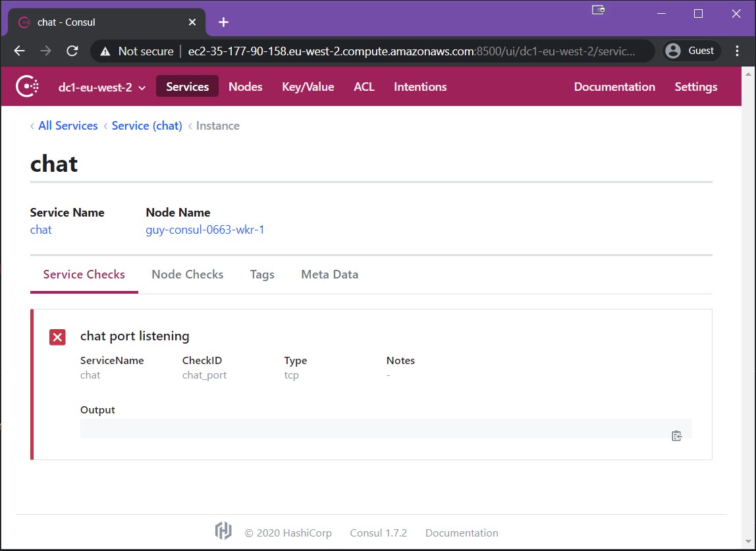The image size is (756, 551).
Task: Copy the check output to clipboard
Action: pyautogui.click(x=676, y=436)
